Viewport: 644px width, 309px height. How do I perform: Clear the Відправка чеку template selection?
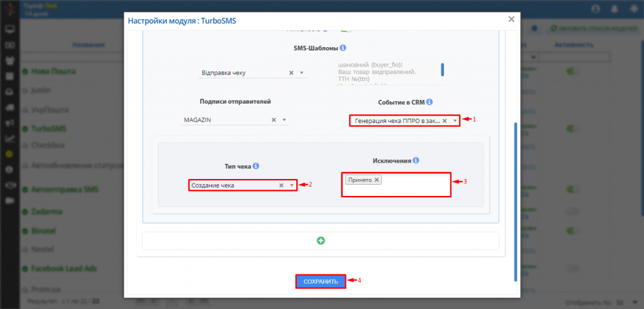point(291,73)
